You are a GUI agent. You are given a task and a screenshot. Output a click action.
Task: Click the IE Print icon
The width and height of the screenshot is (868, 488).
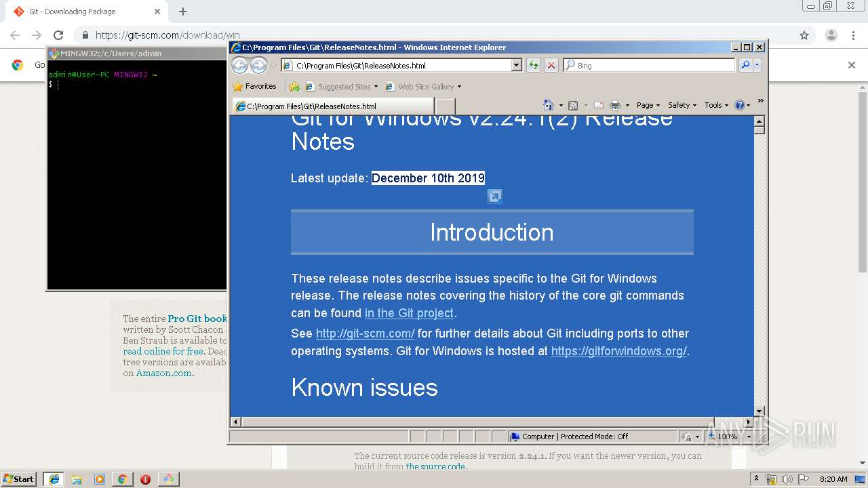pos(615,105)
